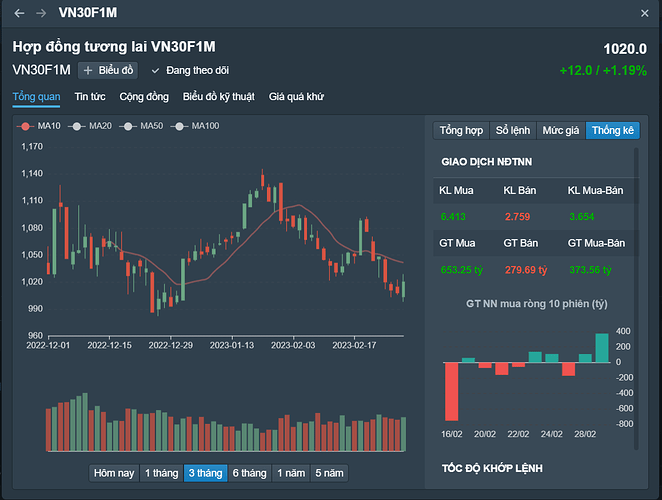Open the Tin tức tab
The height and width of the screenshot is (500, 662).
[90, 96]
